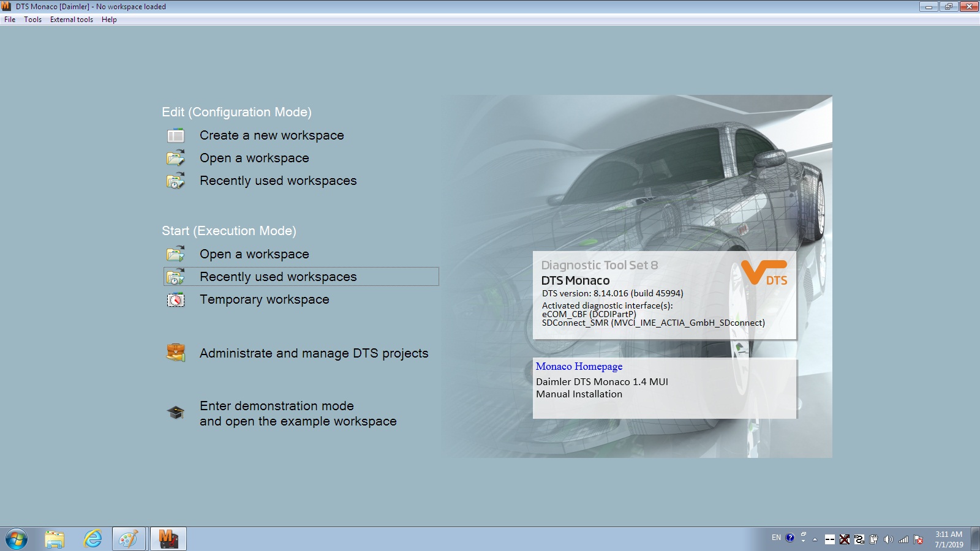Click the power plug tray icon
This screenshot has width=980, height=551.
873,539
